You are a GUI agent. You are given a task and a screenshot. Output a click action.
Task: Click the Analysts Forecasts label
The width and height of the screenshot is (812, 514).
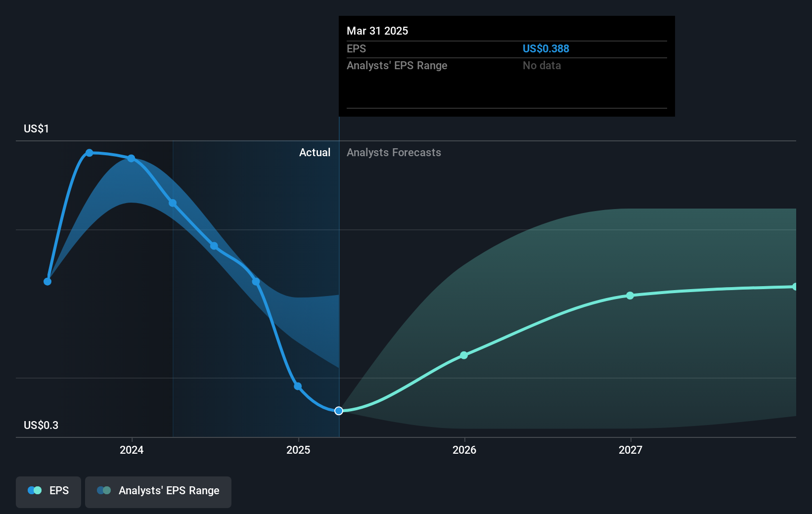tap(394, 152)
